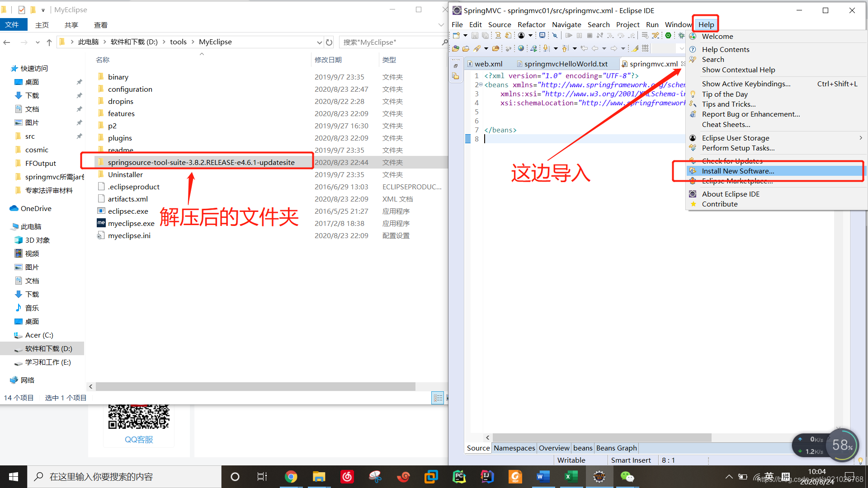Screen dimensions: 868x488
Task: Click the Explorer refresh button
Action: tap(329, 42)
